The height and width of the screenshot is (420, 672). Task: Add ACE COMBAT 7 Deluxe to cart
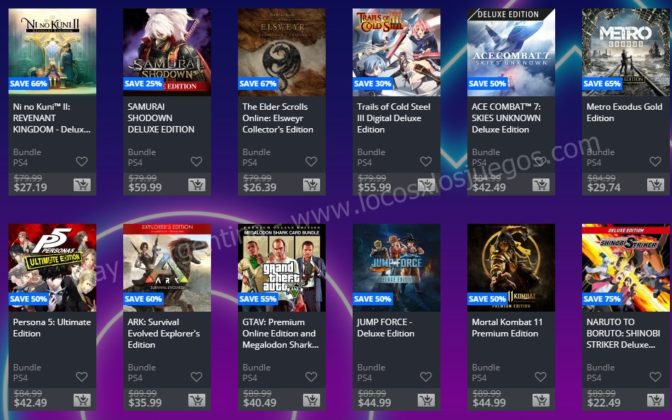click(541, 185)
